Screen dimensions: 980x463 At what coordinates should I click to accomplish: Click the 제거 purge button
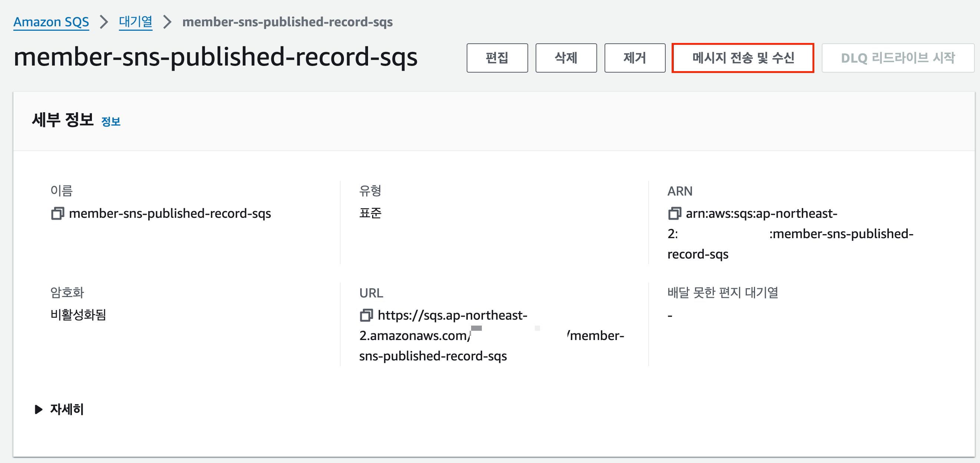click(635, 58)
